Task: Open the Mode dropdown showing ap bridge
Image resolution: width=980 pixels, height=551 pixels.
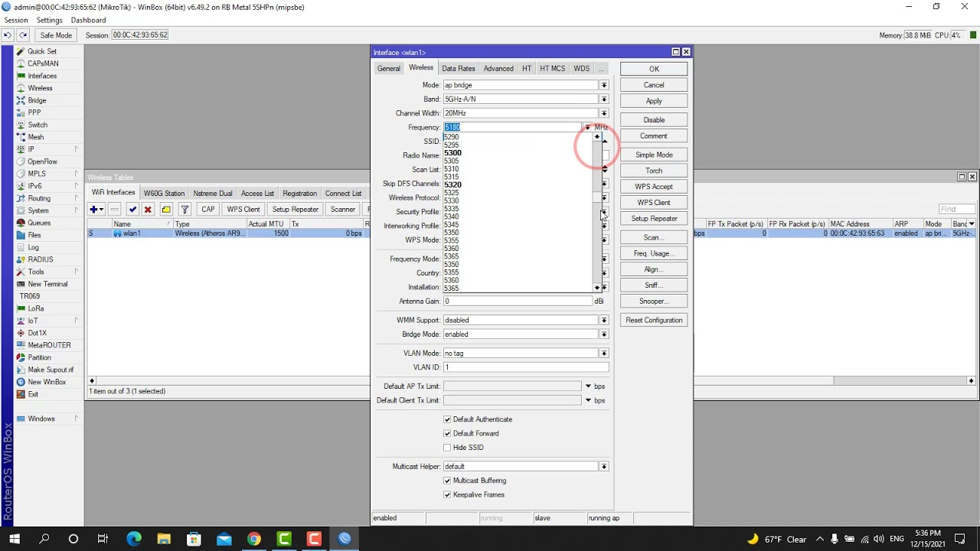Action: pos(604,85)
